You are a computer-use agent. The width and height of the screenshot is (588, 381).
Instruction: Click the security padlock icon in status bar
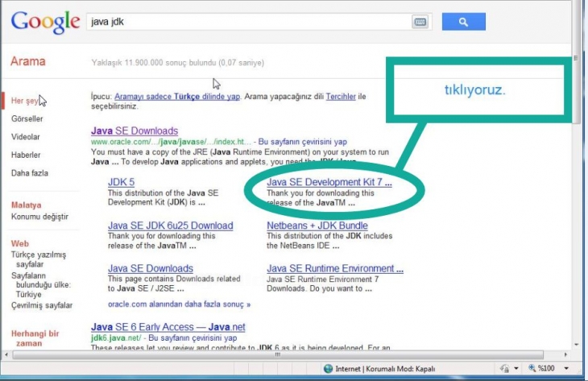(503, 369)
